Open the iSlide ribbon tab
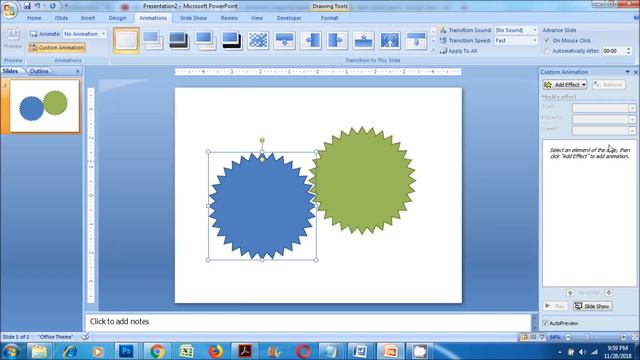 (x=61, y=18)
